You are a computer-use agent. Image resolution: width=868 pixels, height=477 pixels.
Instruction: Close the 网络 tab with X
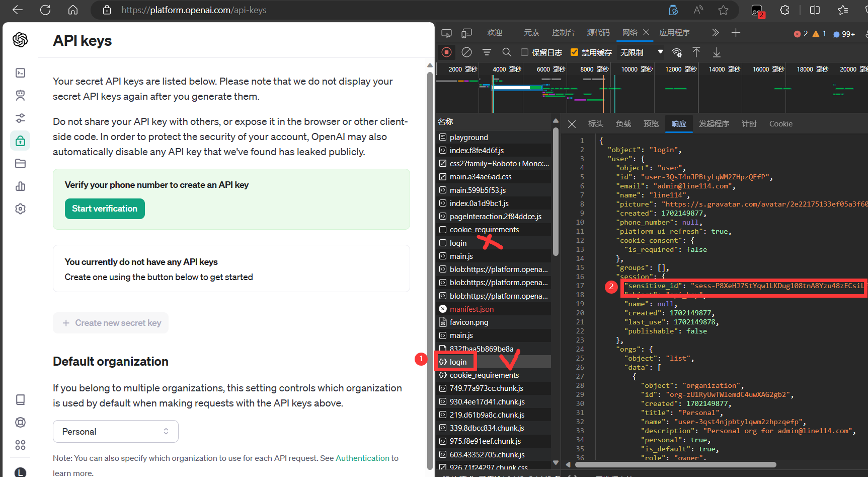pos(646,32)
